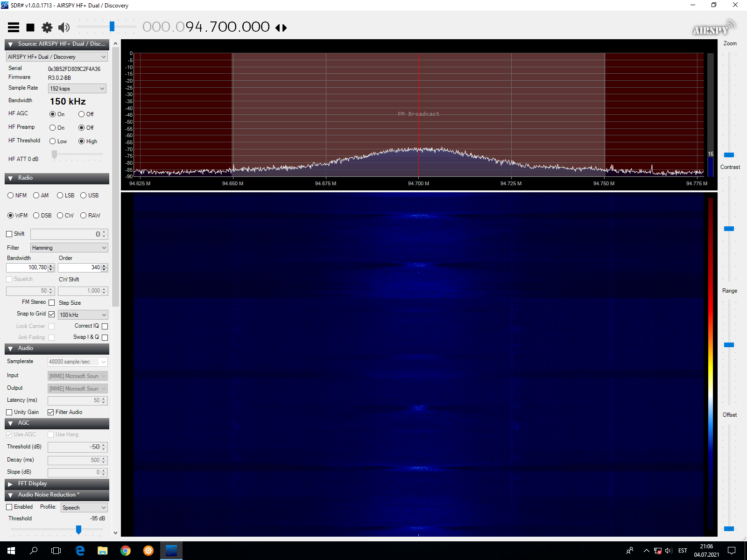Viewport: 747px width, 560px height.
Task: Uncheck the Filter Audio checkbox
Action: click(51, 412)
